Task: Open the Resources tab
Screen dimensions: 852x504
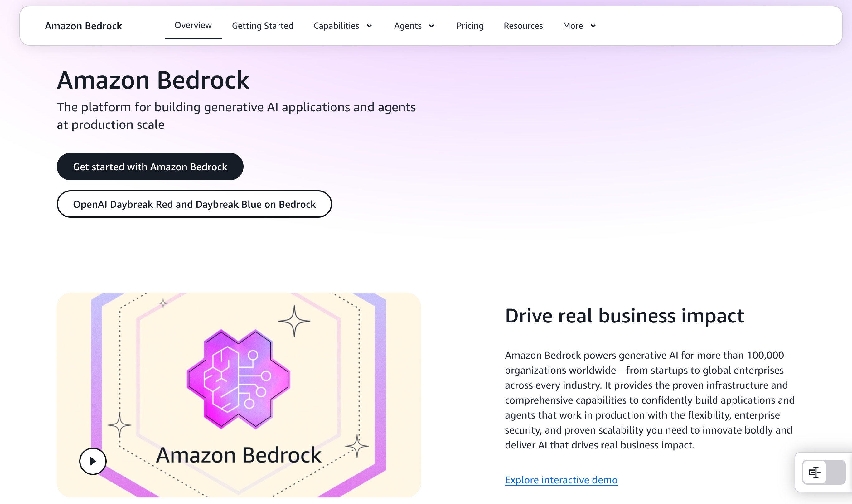Action: [523, 26]
